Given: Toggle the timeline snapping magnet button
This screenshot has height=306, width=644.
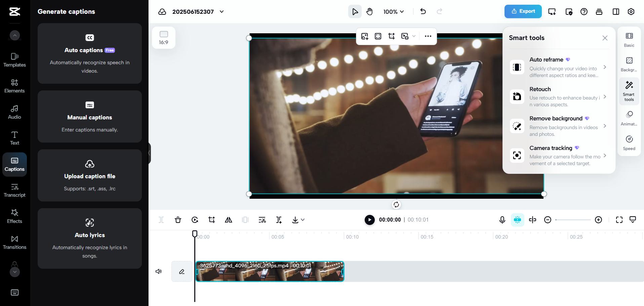Looking at the screenshot, I should click(x=518, y=220).
